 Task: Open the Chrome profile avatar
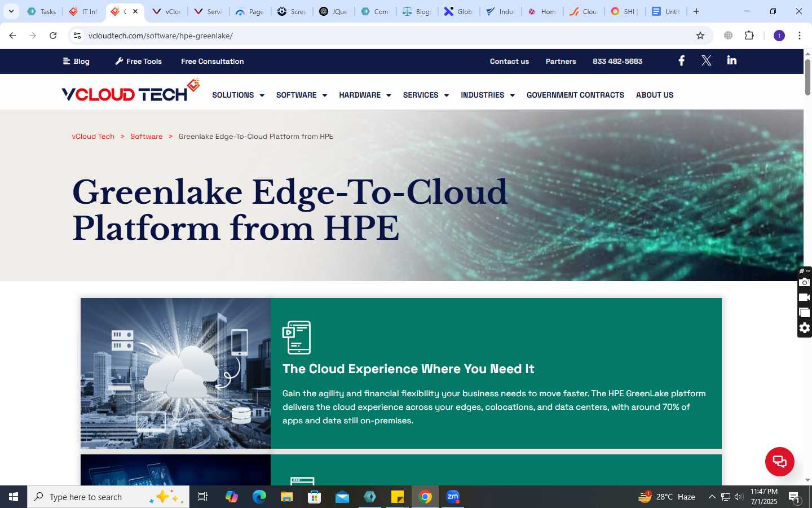point(779,36)
